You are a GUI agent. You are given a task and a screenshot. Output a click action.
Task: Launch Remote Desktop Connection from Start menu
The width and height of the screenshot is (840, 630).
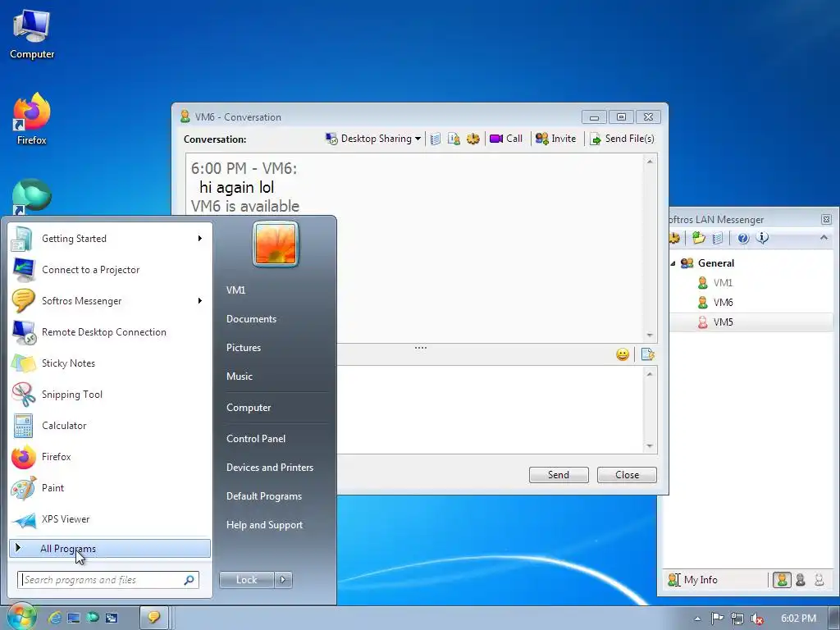pyautogui.click(x=111, y=332)
